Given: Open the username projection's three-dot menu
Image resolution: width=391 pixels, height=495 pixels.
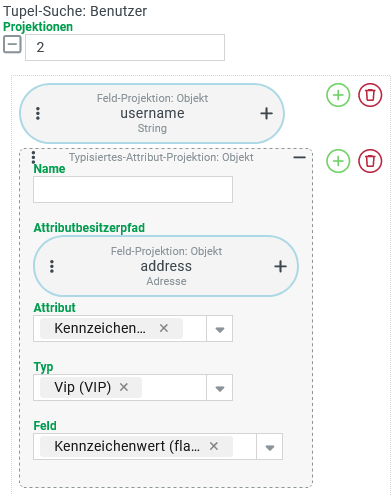Looking at the screenshot, I should [38, 114].
